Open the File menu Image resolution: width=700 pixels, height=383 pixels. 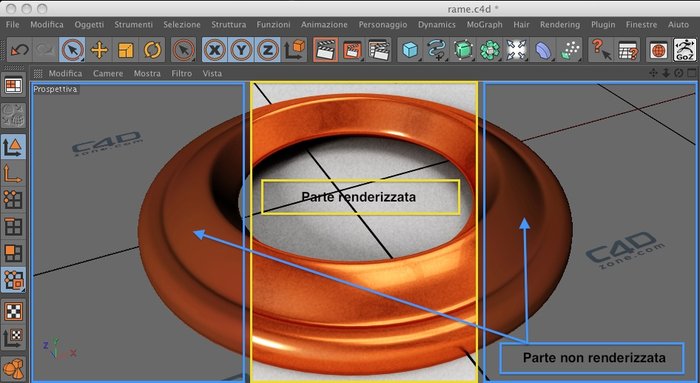12,25
